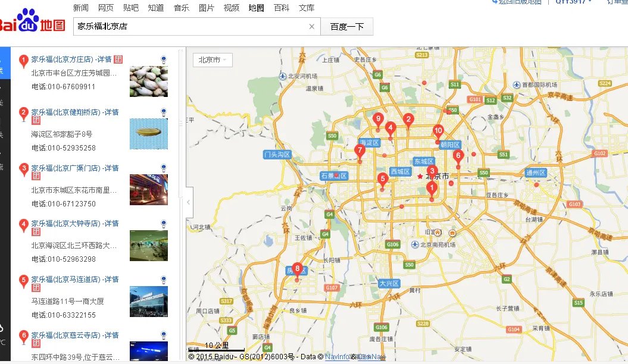Switch to the 地图 navigation tab
The image size is (628, 364).
(x=256, y=8)
